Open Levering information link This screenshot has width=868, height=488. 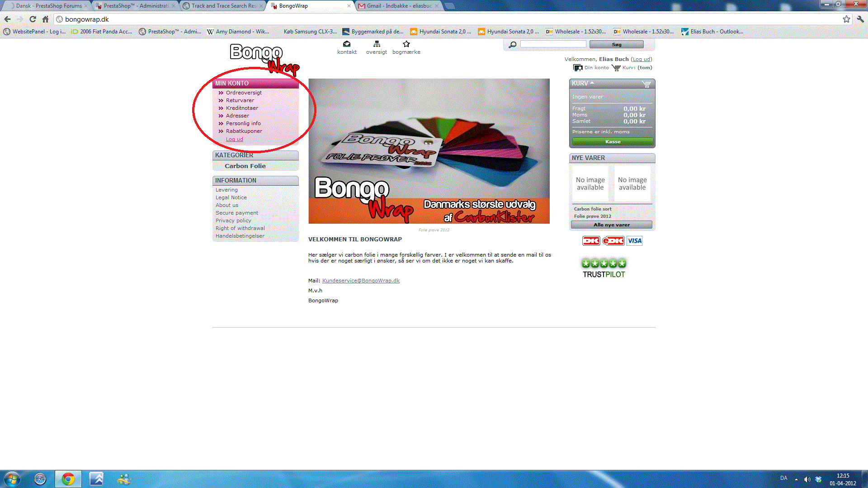(x=226, y=190)
